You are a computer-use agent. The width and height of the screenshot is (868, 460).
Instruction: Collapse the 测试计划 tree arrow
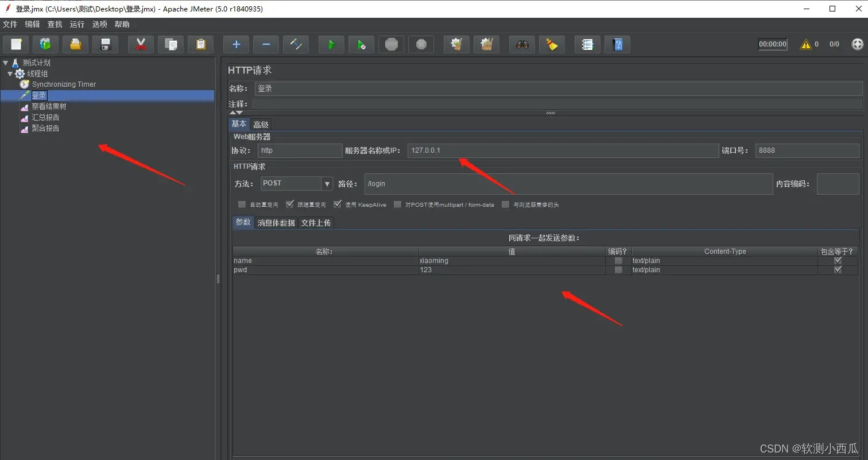5,63
